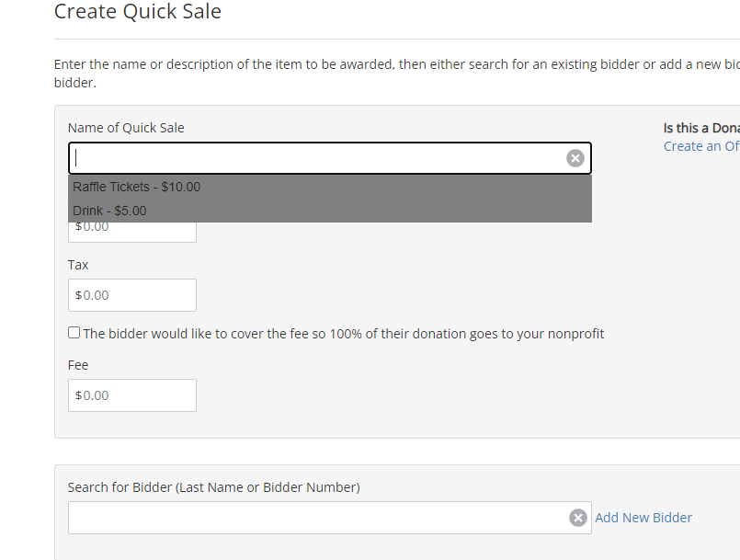Open the Add New Bidder link

[x=643, y=518]
